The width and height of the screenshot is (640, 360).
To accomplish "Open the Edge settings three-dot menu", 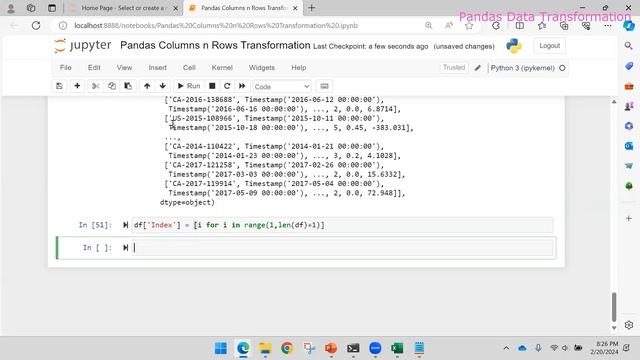I will point(608,26).
